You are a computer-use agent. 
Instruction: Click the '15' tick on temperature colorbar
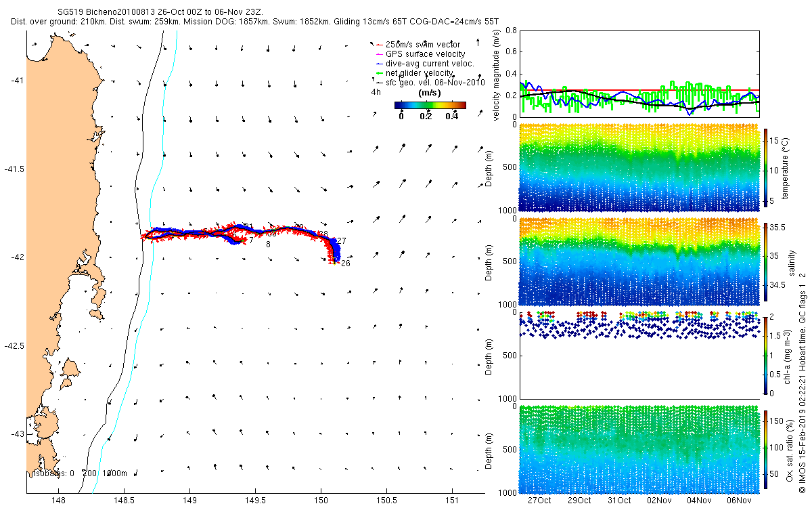(x=774, y=141)
